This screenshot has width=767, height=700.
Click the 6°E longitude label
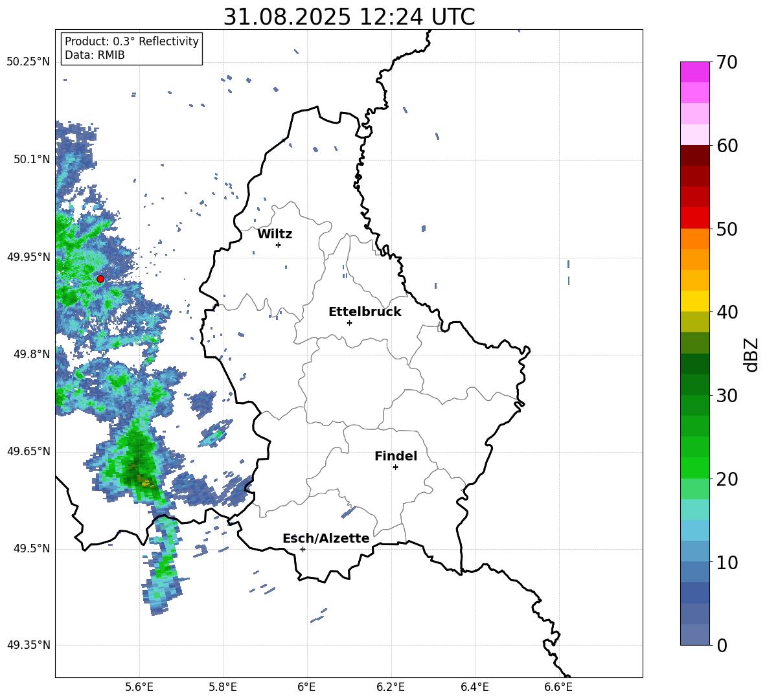(306, 687)
